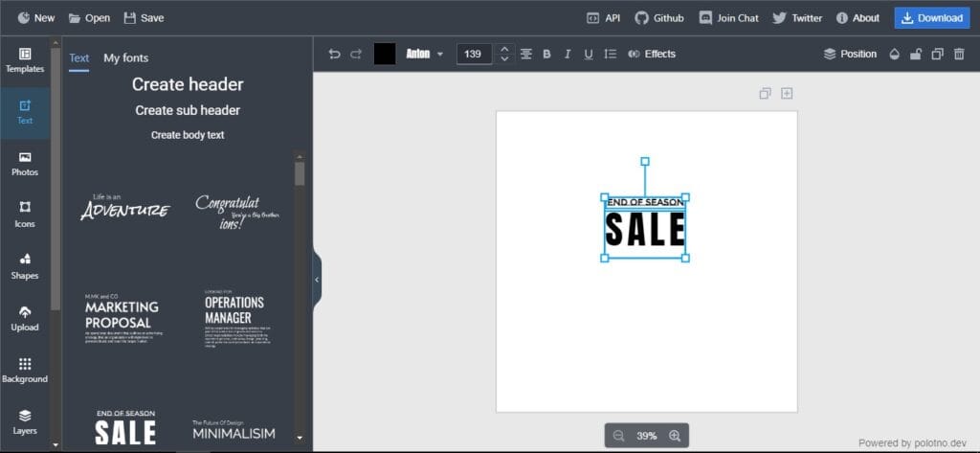Open the Photos sidebar section
This screenshot has height=453, width=980.
[25, 164]
